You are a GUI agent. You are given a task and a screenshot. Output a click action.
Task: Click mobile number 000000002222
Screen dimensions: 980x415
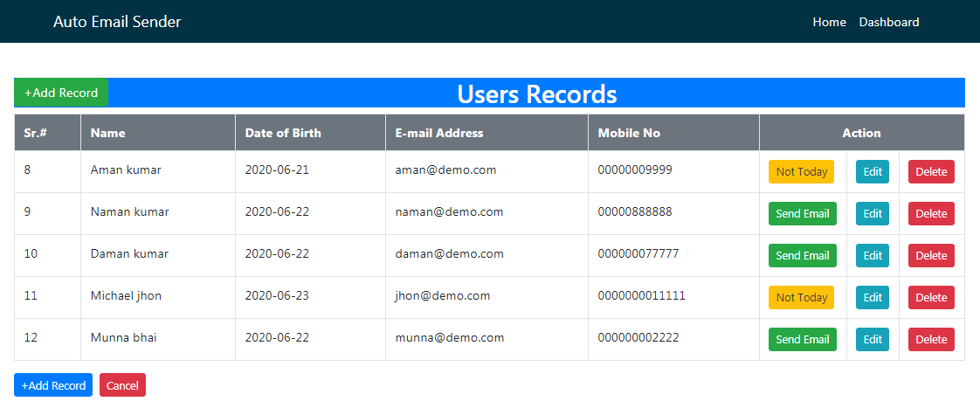tap(638, 337)
